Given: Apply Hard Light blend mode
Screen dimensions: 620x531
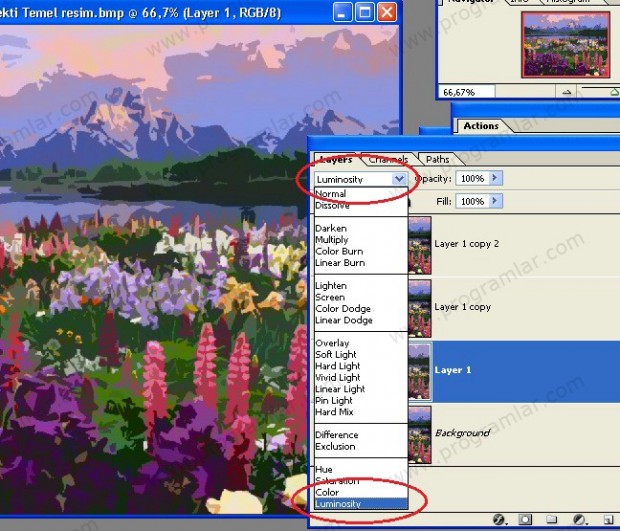Looking at the screenshot, I should [338, 366].
